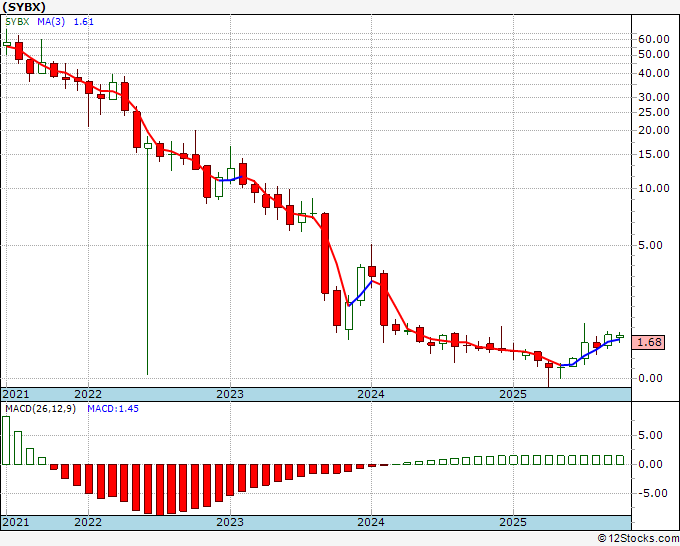Click the green SYBX legend label
The width and height of the screenshot is (680, 546).
point(17,22)
